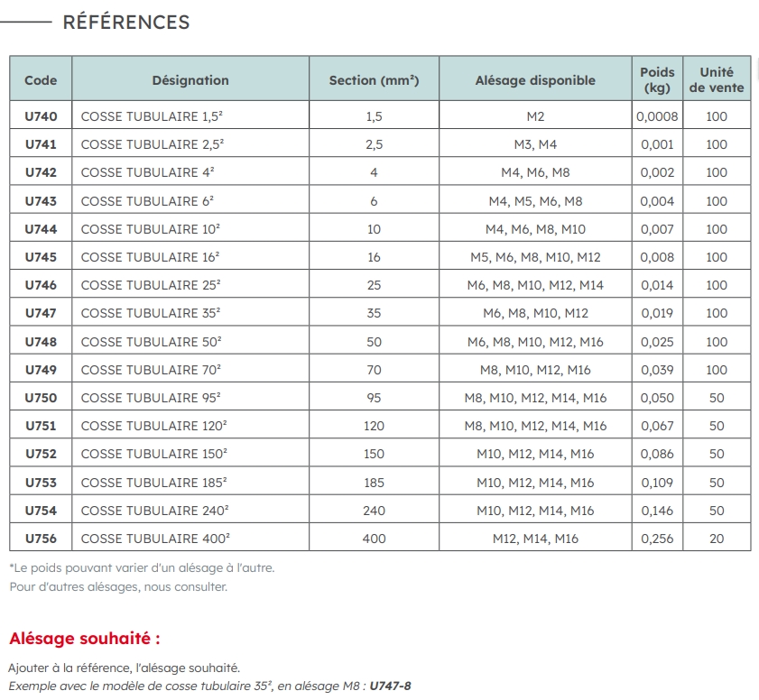The image size is (759, 700).
Task: Select the Désignation column header
Action: (x=190, y=80)
